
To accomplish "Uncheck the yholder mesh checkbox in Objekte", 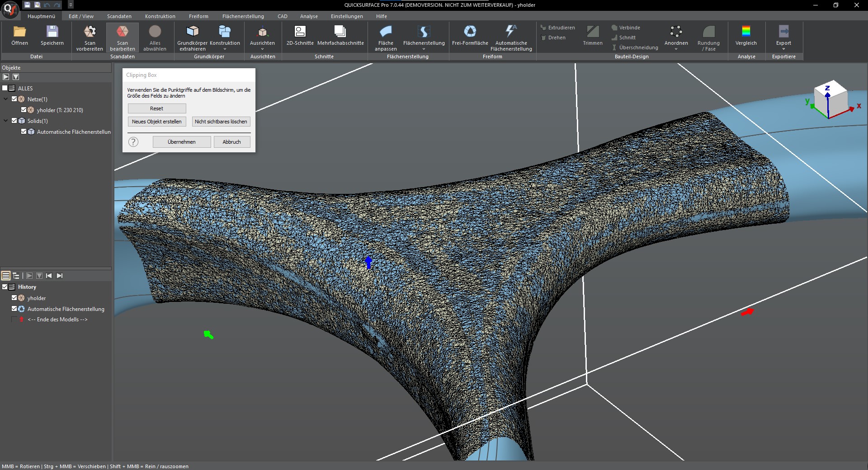I will (24, 110).
